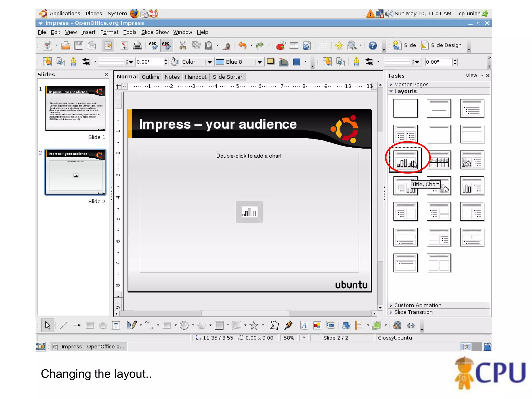Insert a table using toolbar icon
This screenshot has width=532, height=399.
[x=294, y=46]
